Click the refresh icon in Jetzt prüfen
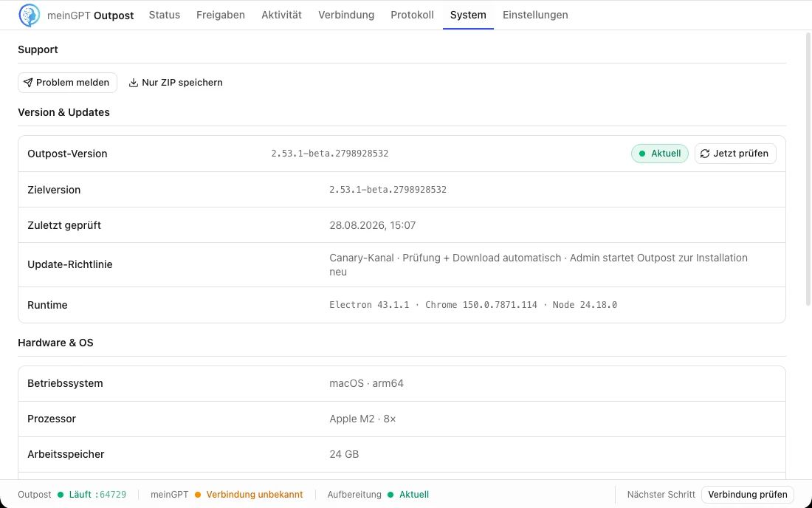The image size is (812, 508). tap(705, 154)
